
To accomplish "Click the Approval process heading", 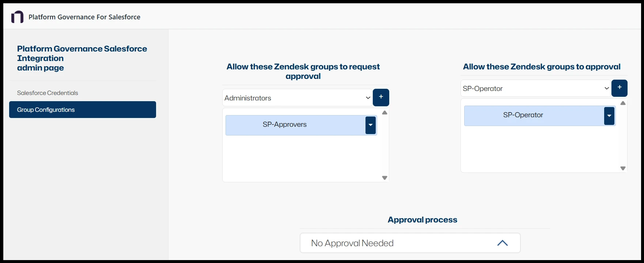I will [x=422, y=220].
